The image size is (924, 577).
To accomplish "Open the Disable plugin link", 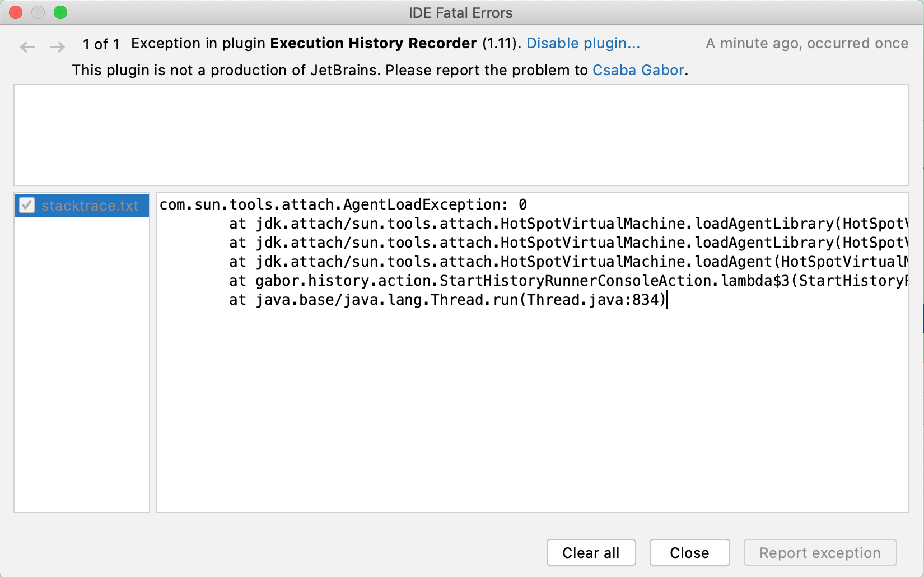I will pos(583,43).
